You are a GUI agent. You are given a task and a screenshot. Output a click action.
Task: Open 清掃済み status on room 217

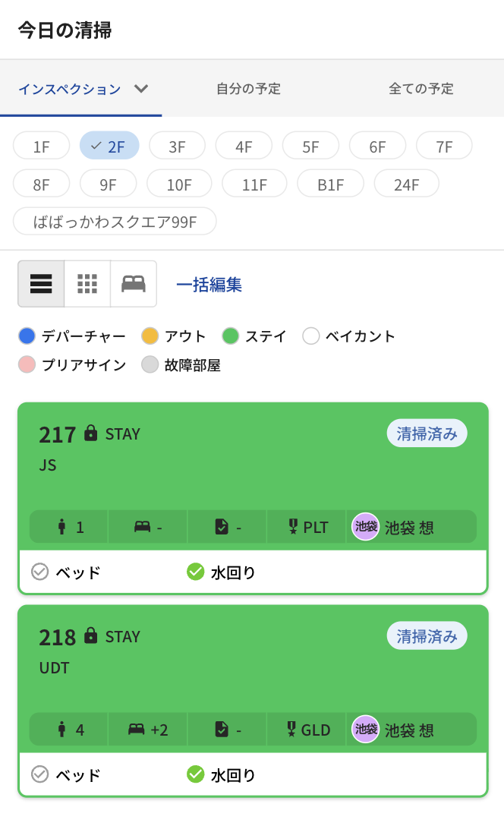click(x=427, y=433)
